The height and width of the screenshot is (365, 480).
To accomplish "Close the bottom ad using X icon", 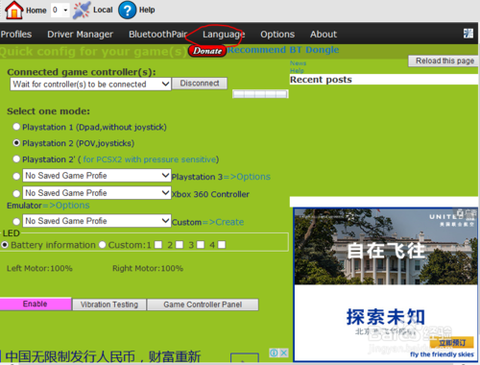I will click(284, 353).
